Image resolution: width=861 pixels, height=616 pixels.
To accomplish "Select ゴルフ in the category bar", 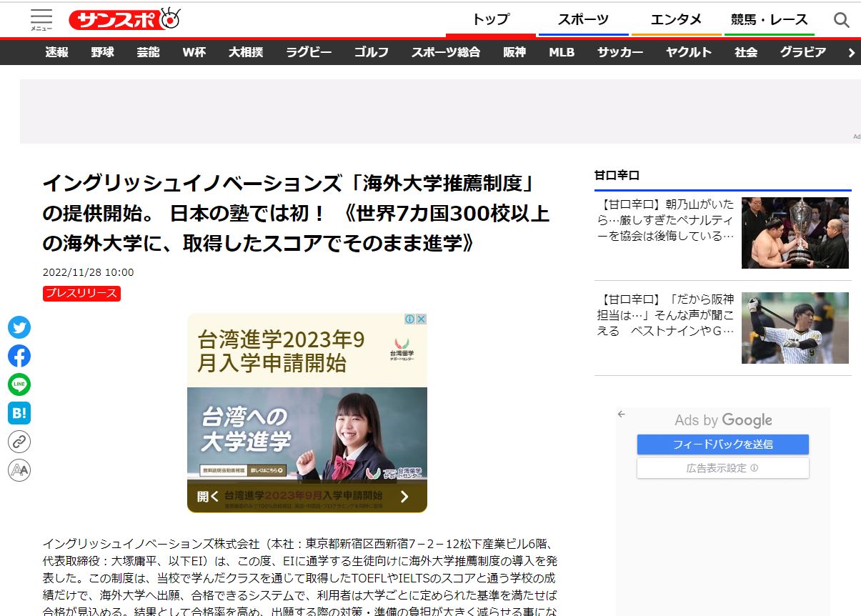I will click(372, 52).
